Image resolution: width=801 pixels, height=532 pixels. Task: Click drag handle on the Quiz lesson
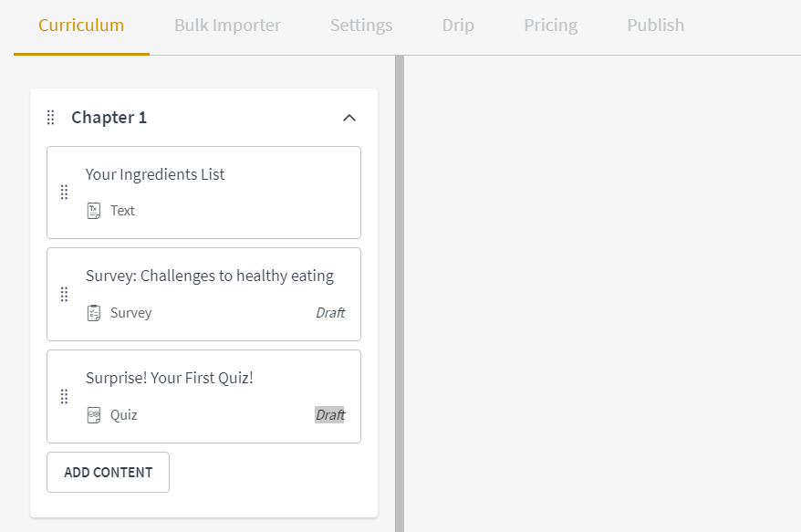coord(65,397)
